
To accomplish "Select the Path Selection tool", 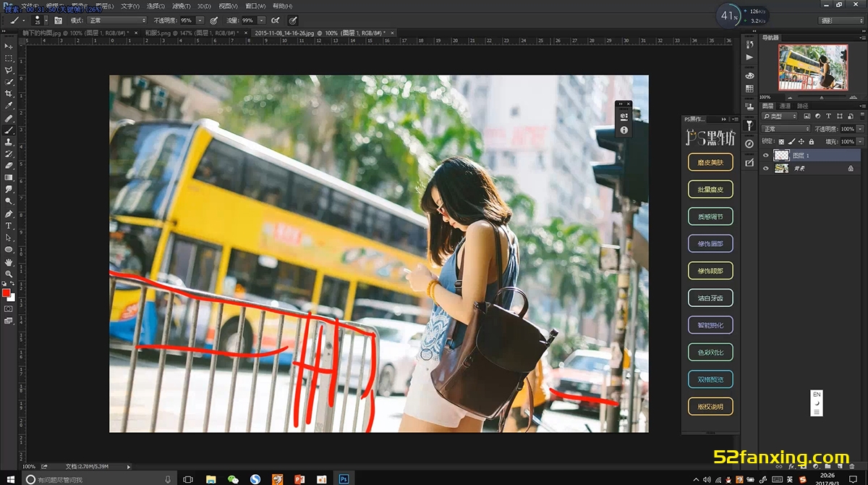I will [x=9, y=238].
